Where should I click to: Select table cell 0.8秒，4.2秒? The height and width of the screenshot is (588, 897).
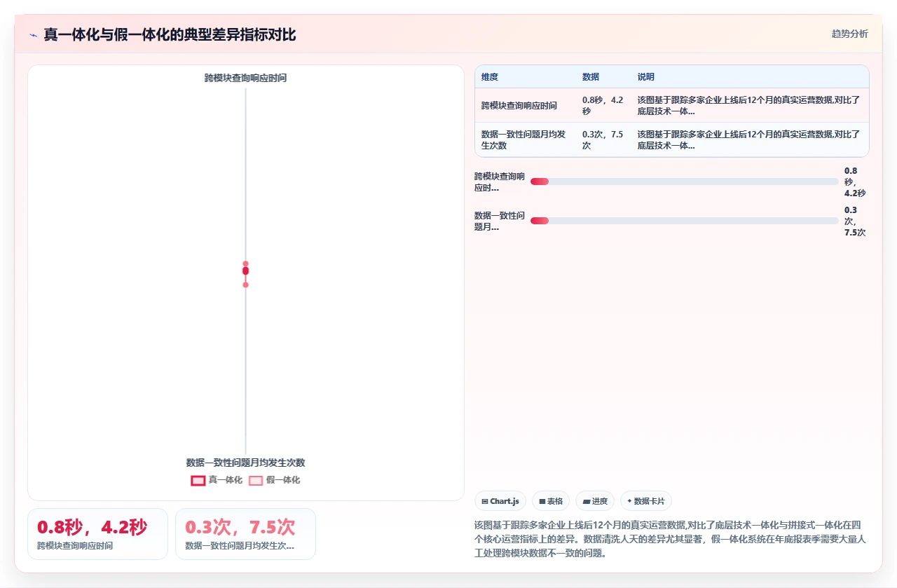tap(603, 105)
